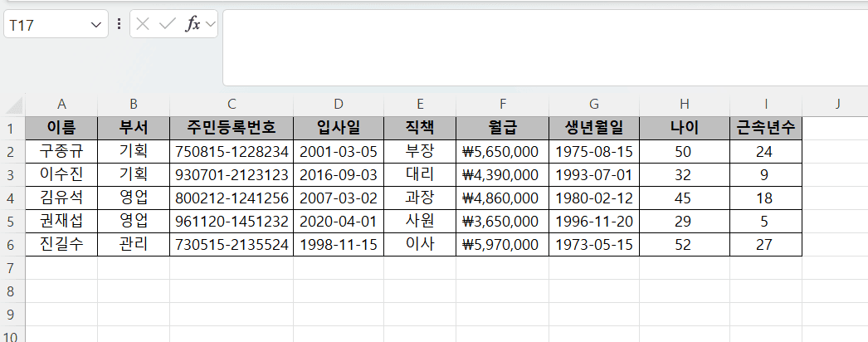Select row 9 header
Image resolution: width=868 pixels, height=342 pixels.
(x=12, y=315)
